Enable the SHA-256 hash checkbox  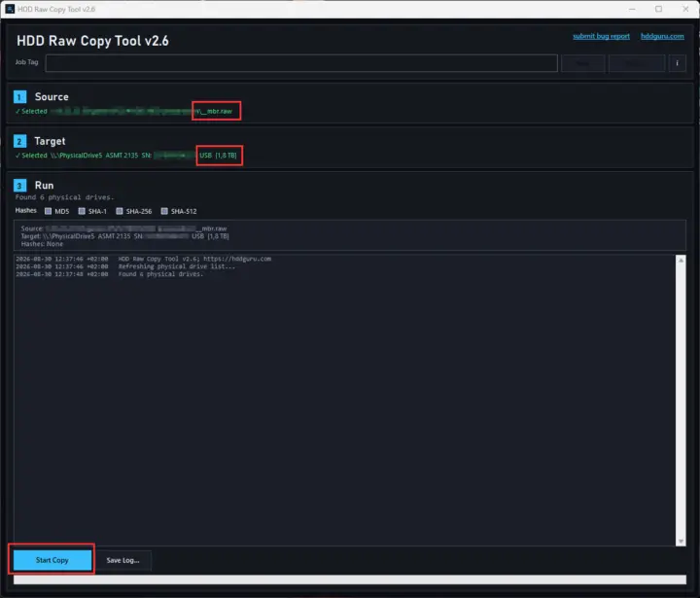tap(120, 211)
